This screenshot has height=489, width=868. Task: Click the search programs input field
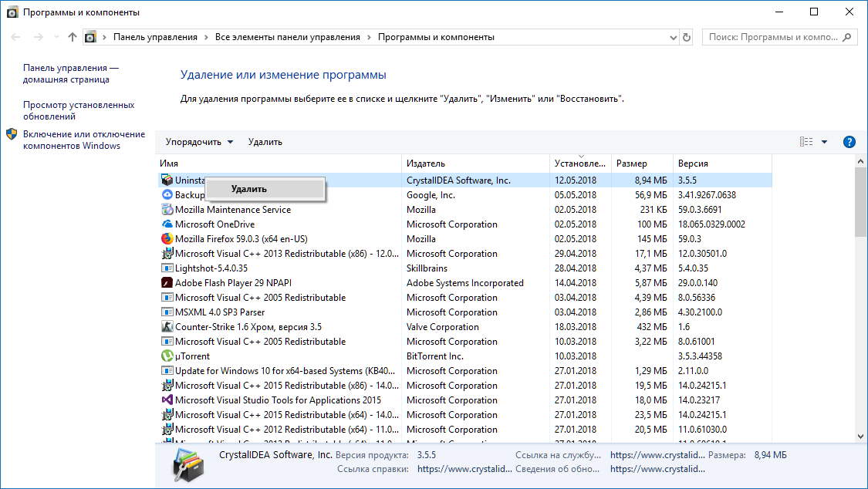tap(774, 37)
